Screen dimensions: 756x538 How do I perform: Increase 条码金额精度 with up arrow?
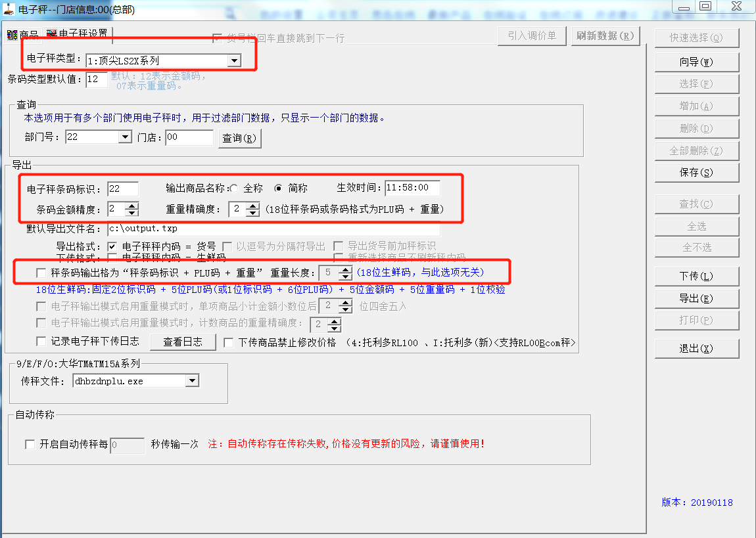coord(131,206)
